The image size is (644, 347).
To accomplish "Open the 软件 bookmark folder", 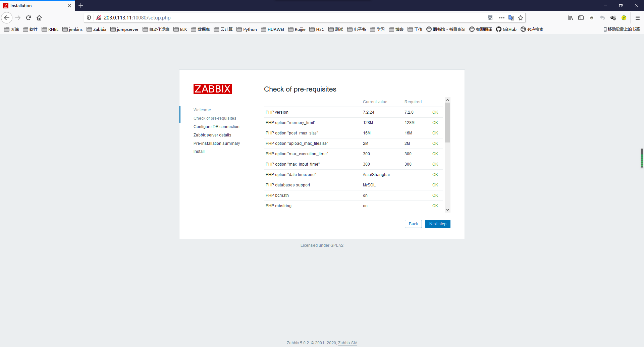I will tap(30, 30).
